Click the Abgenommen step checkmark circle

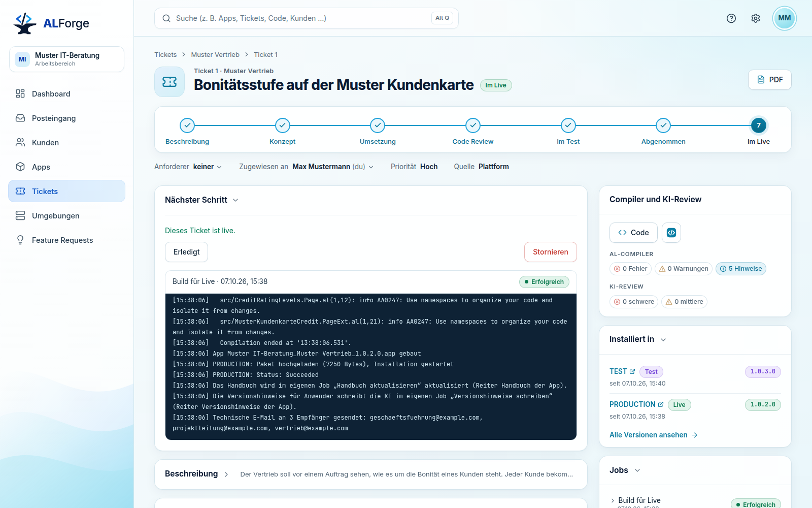click(x=663, y=125)
